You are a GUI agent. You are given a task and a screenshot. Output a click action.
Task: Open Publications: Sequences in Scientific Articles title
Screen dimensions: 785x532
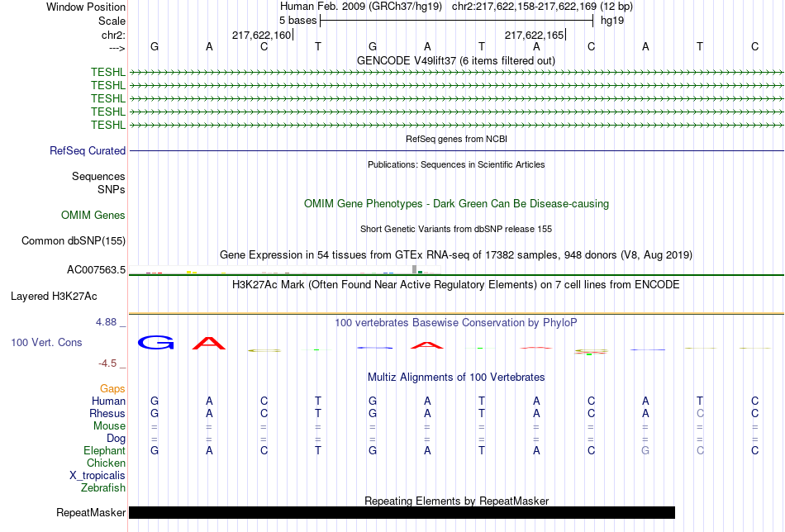456,164
